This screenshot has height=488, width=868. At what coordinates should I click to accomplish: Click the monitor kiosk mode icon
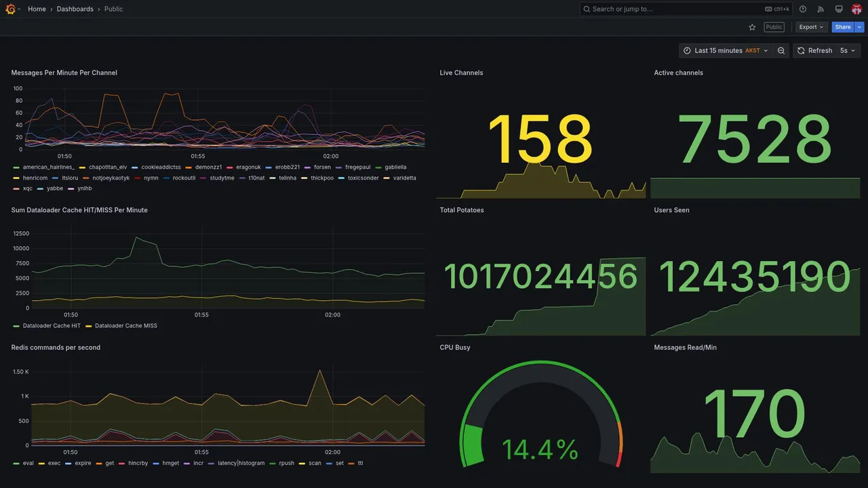tap(839, 9)
